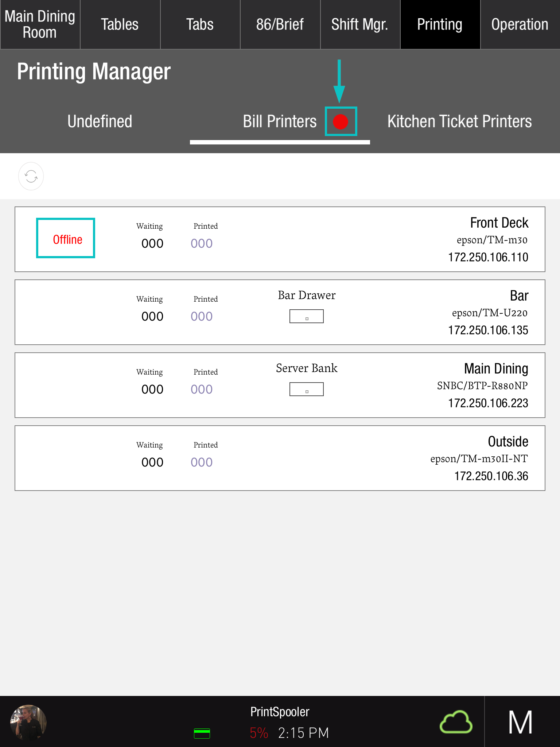
Task: Open the Tables section
Action: [x=120, y=24]
